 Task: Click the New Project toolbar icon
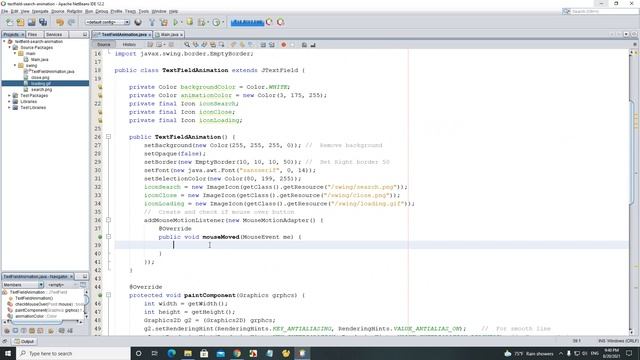pyautogui.click(x=20, y=22)
